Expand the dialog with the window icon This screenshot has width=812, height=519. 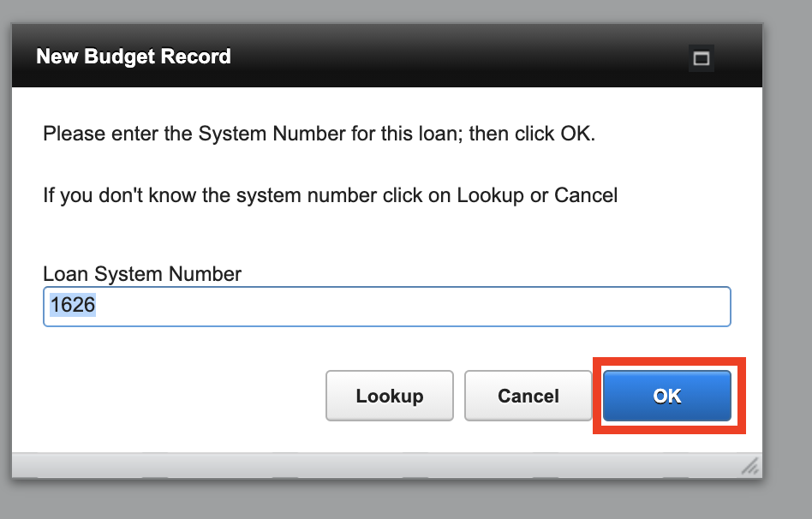(702, 58)
